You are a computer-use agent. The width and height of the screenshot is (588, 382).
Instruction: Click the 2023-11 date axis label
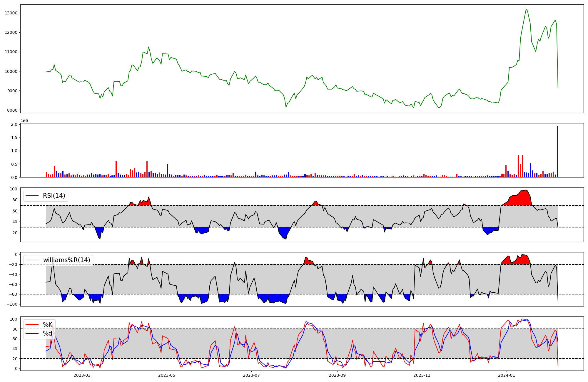point(422,375)
